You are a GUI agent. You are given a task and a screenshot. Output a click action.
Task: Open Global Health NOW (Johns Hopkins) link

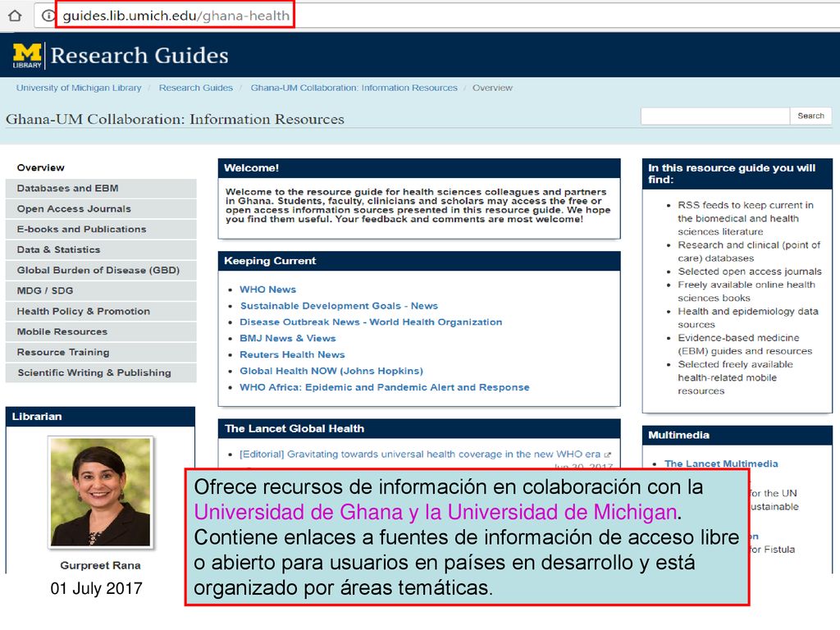[331, 371]
